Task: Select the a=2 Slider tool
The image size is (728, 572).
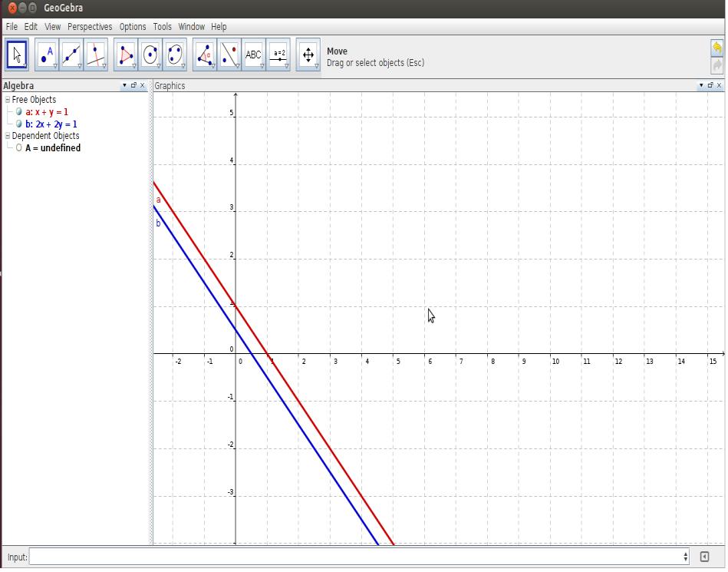Action: point(278,55)
